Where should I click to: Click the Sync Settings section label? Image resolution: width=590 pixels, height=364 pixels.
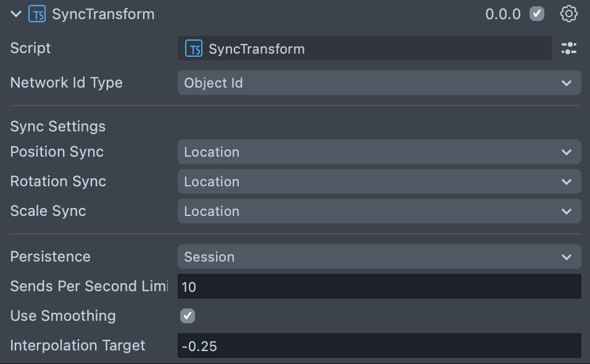pos(58,126)
